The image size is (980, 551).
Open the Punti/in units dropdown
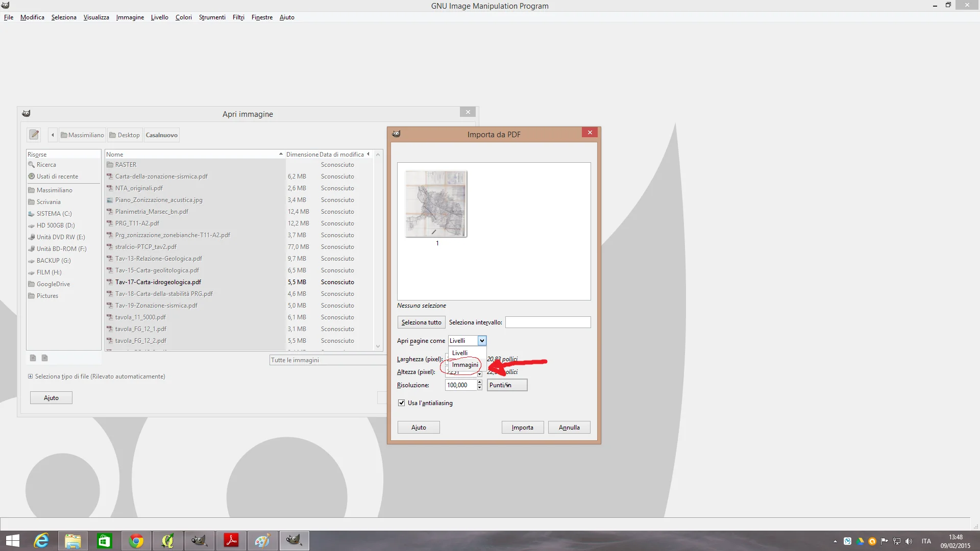coord(507,385)
